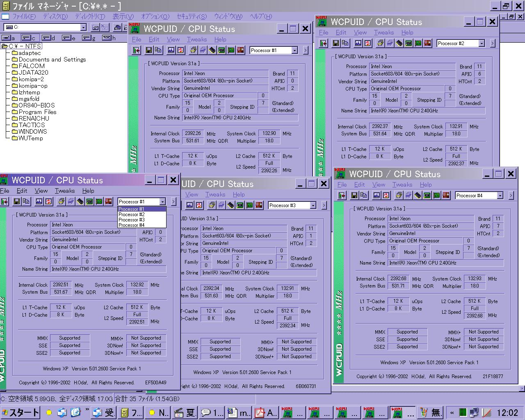Select network drive h in File Manager
Viewport: 525px width, 420px height.
pos(109,38)
